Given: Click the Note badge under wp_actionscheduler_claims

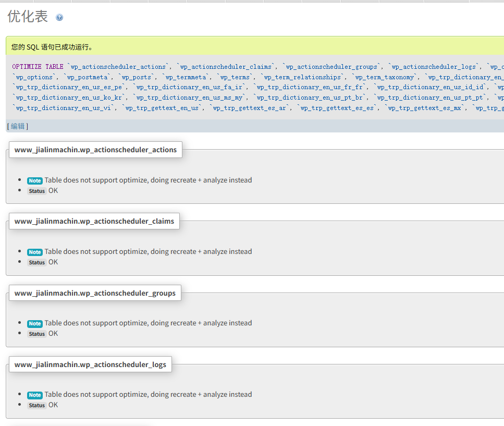Looking at the screenshot, I should tap(35, 252).
